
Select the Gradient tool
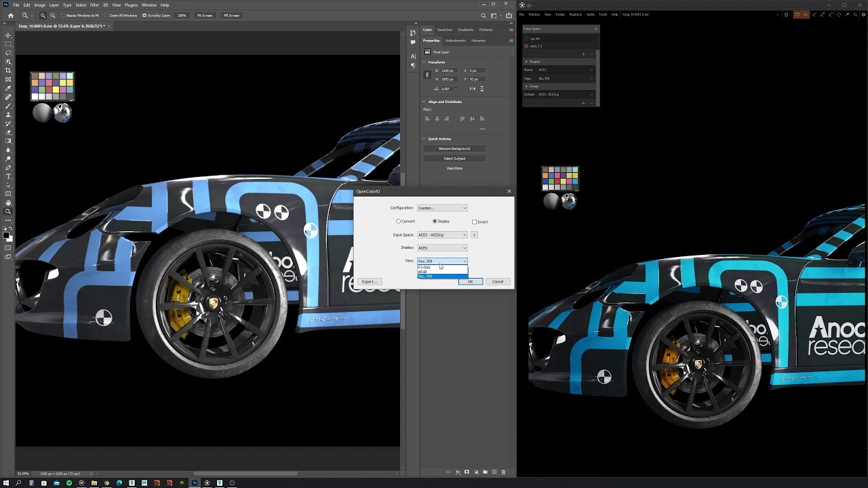8,141
